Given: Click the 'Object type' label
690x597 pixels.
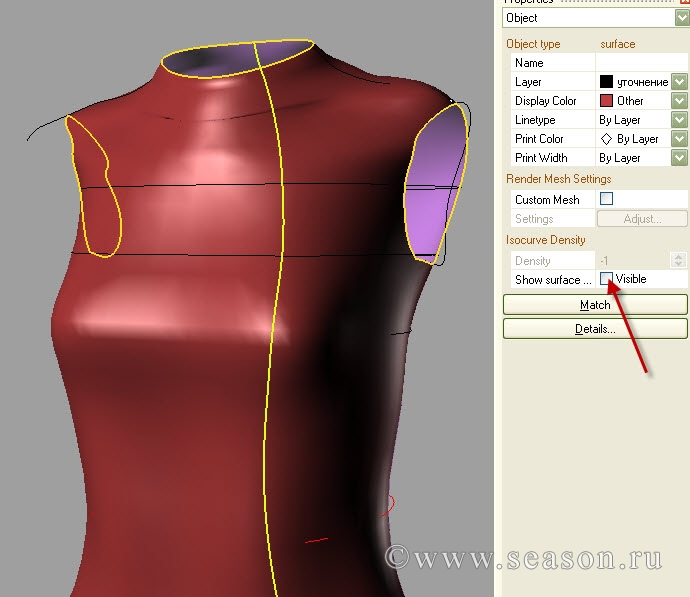Looking at the screenshot, I should coord(533,44).
